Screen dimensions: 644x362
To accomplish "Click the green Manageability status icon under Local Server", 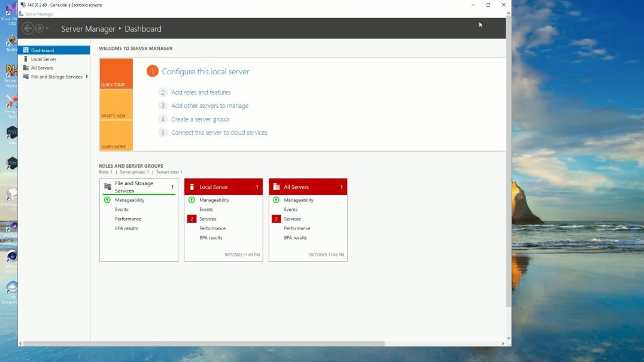I will click(x=192, y=200).
